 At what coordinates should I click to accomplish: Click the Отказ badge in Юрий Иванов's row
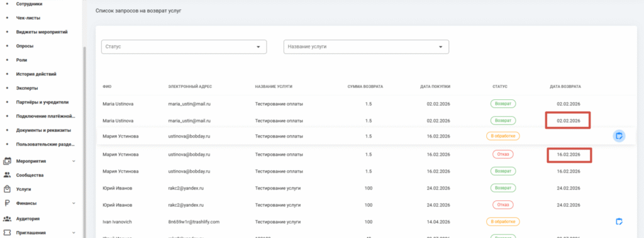click(503, 204)
